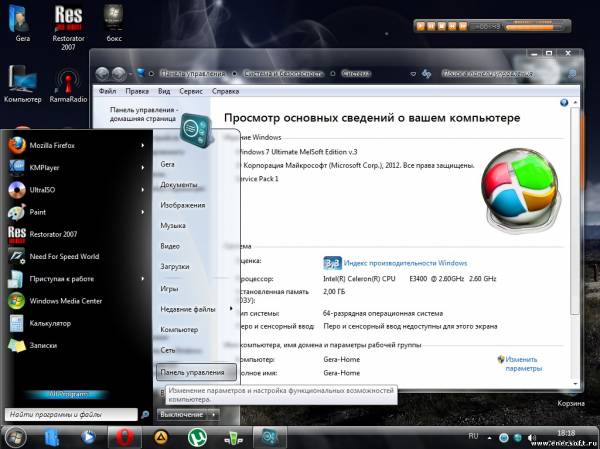
Task: Open Загрузки from the Start menu
Action: point(174,266)
